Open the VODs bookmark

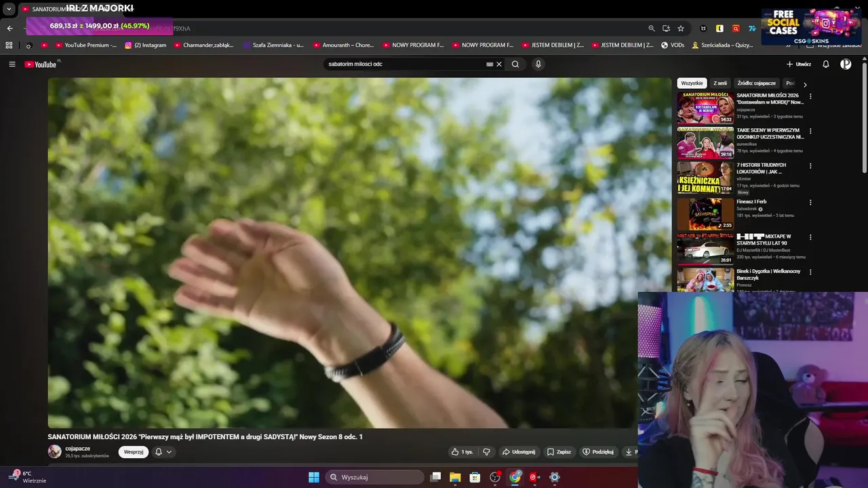pos(673,45)
